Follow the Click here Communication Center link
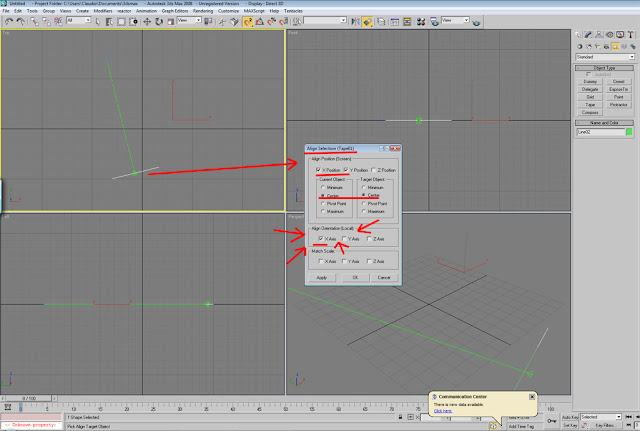 (x=442, y=411)
